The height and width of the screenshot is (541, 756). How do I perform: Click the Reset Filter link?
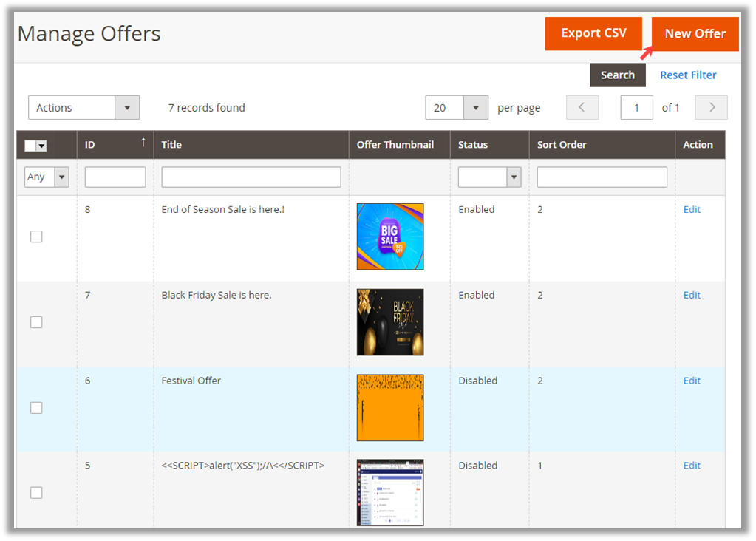pyautogui.click(x=688, y=75)
